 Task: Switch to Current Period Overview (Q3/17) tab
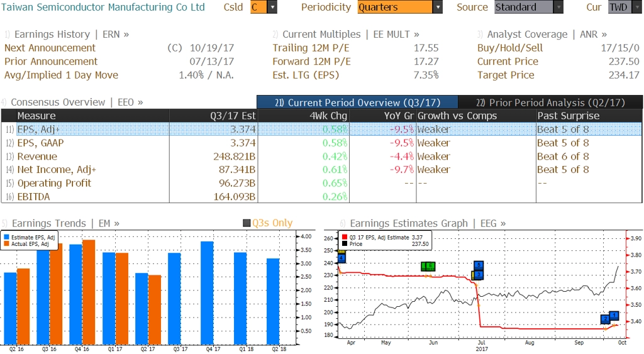357,102
